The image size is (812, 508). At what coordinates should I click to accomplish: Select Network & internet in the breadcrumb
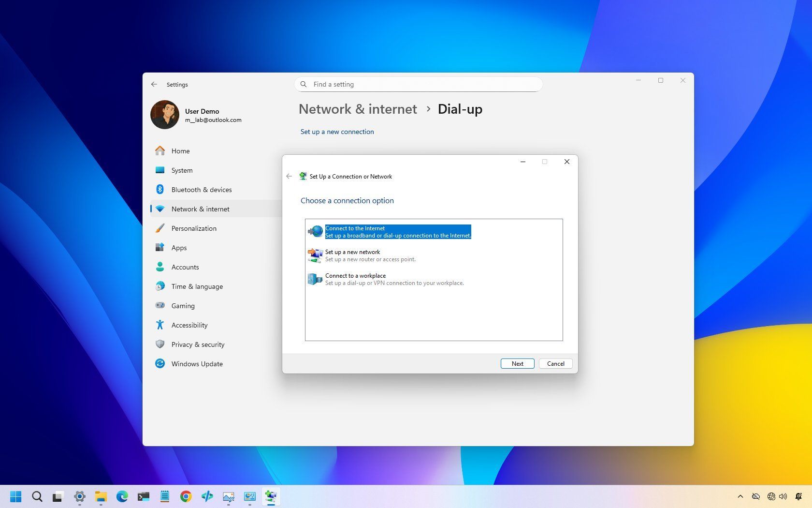click(358, 109)
